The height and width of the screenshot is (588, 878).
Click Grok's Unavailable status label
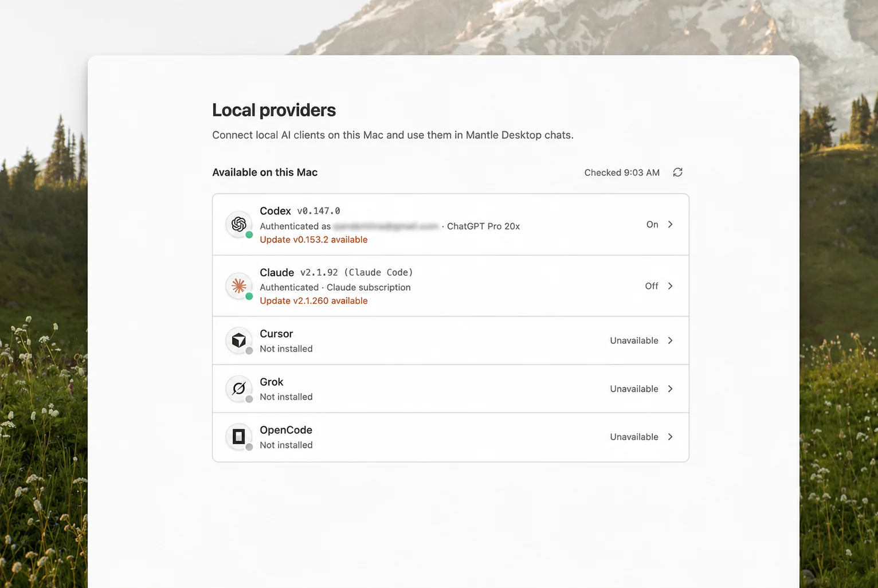point(634,389)
